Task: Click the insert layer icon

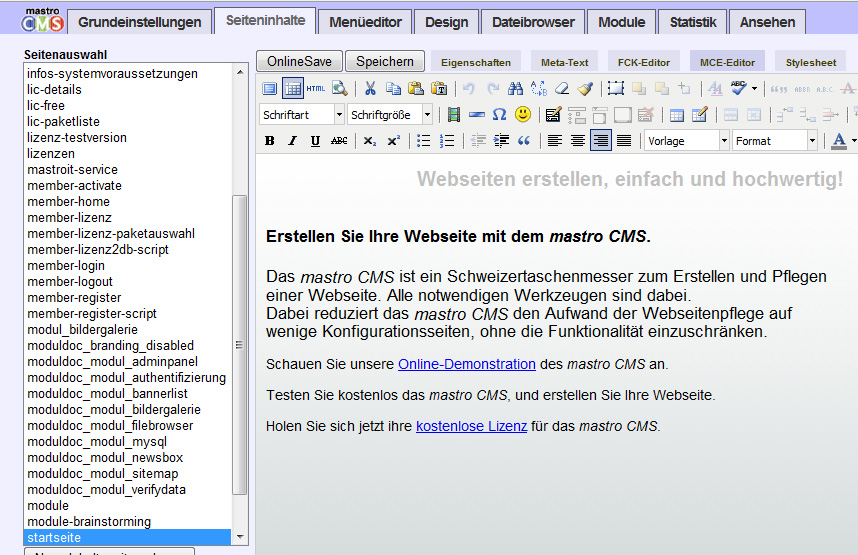Action: (x=616, y=89)
